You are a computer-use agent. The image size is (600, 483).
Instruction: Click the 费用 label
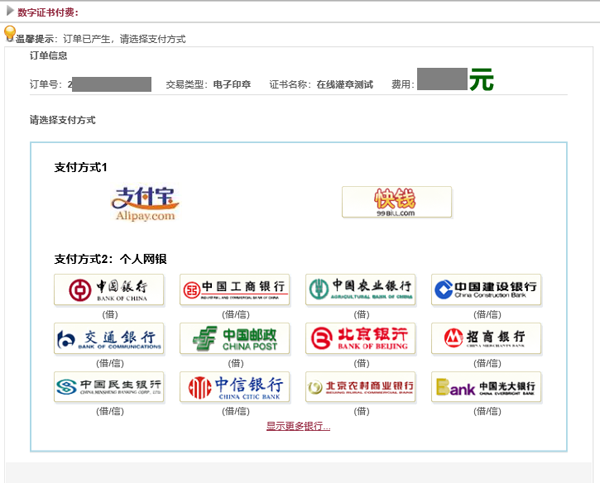[403, 85]
